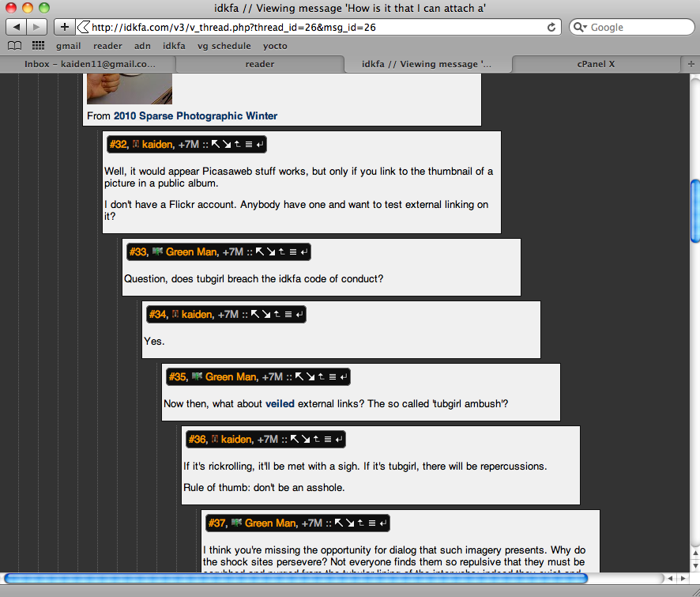This screenshot has height=597, width=700.
Task: Click the reply icon on message #37
Action: (x=383, y=523)
